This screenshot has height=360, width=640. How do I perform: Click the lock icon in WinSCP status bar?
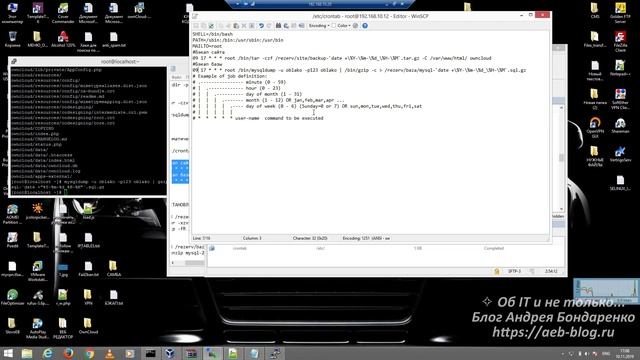tap(497, 271)
